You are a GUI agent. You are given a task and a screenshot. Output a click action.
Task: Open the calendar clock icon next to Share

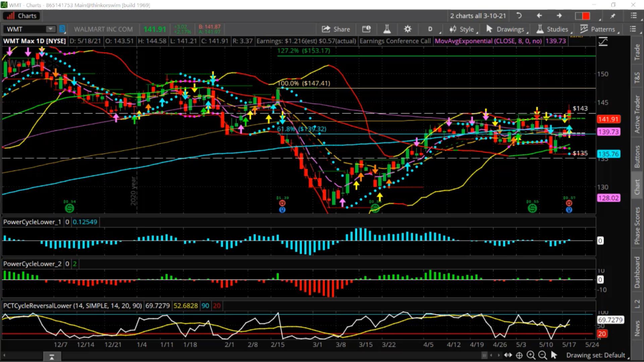pos(366,29)
